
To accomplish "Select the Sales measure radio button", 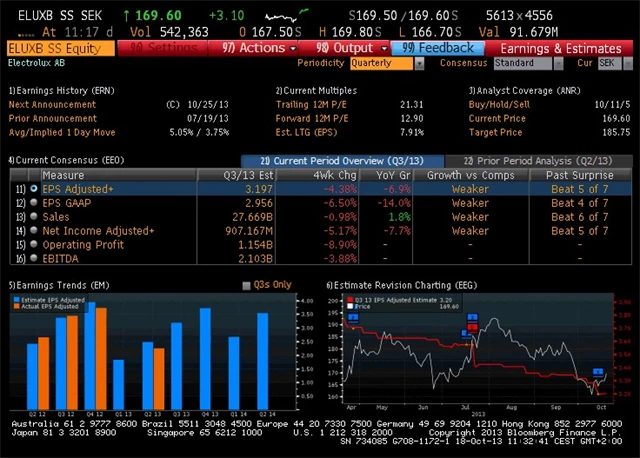I will (x=34, y=216).
